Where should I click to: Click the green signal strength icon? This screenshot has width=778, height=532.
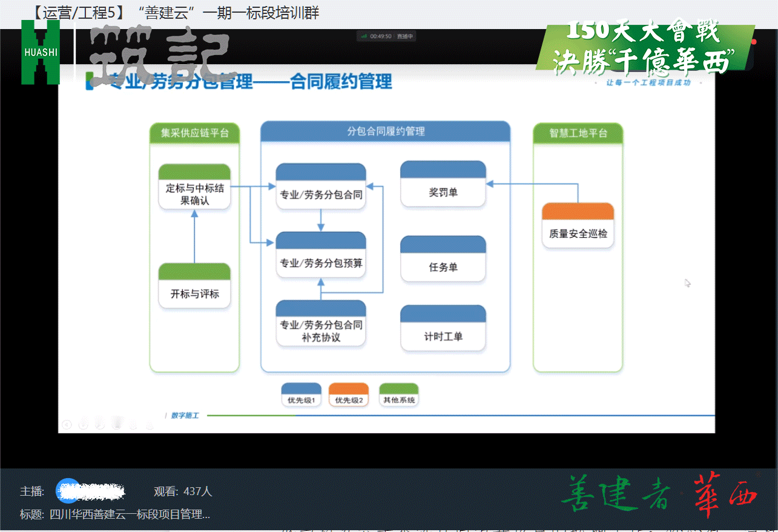[x=364, y=36]
